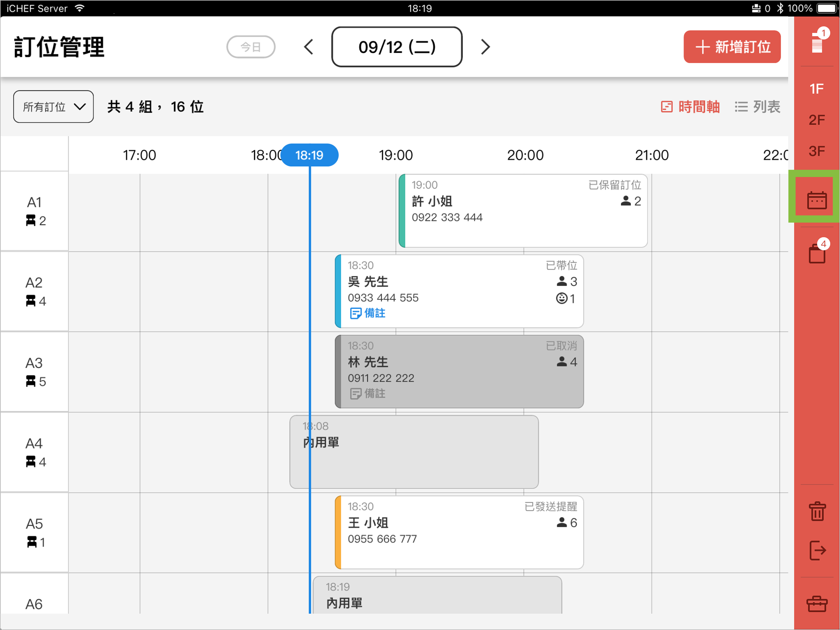Click the 新增訂位 add reservation button
This screenshot has height=630, width=840.
click(732, 47)
